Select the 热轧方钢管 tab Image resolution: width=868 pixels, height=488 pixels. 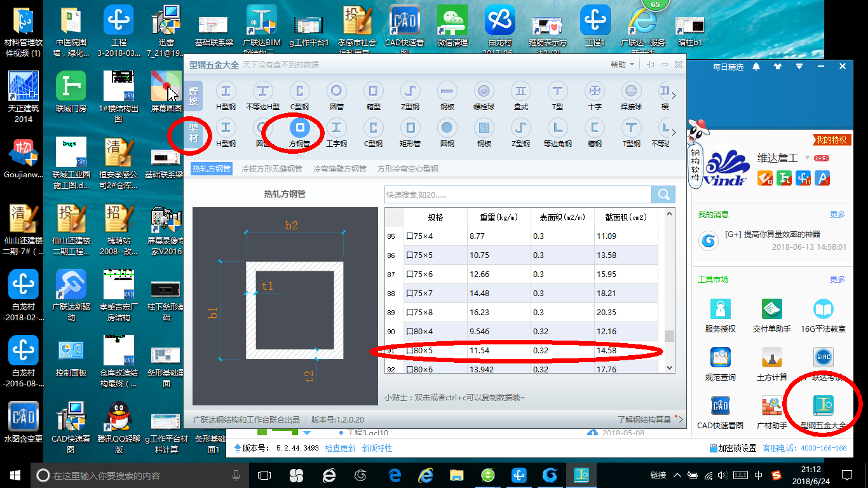pos(212,169)
